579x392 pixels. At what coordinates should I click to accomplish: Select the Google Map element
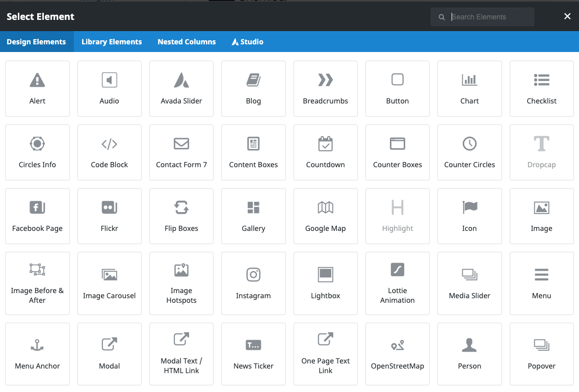325,216
